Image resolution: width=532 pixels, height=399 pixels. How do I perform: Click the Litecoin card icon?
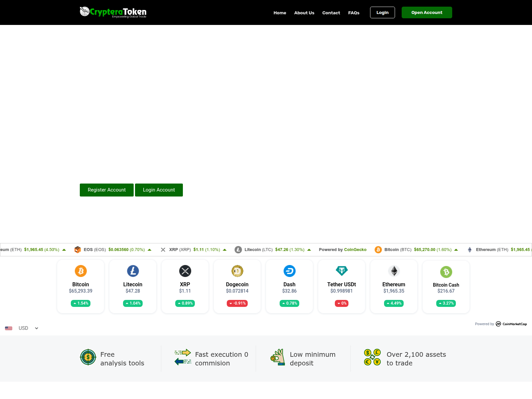click(x=133, y=271)
